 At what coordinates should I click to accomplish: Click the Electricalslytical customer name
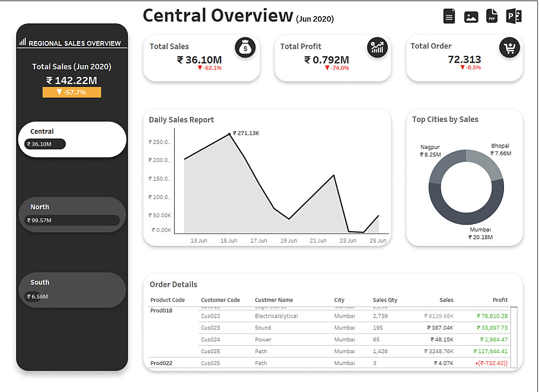click(x=277, y=316)
